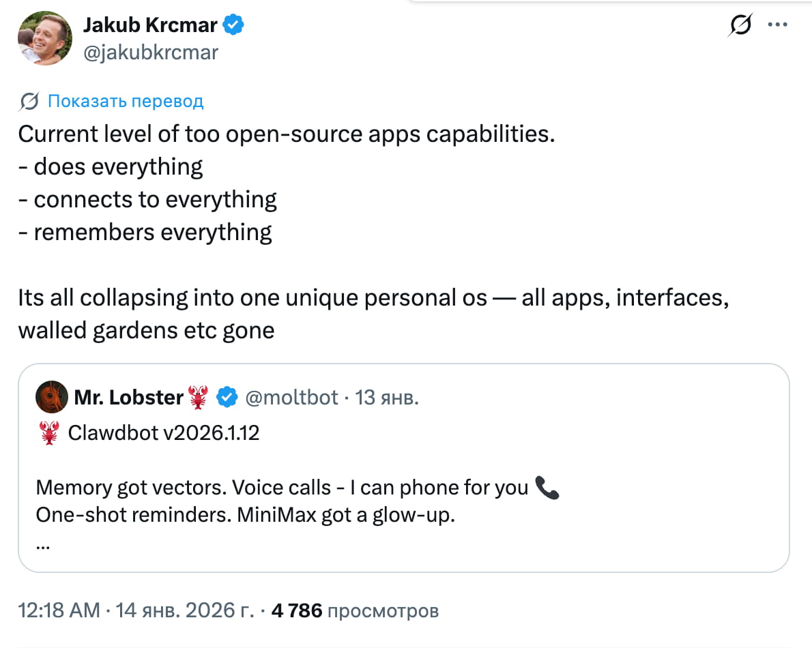Click the 4 786 просмотров view count

[355, 610]
